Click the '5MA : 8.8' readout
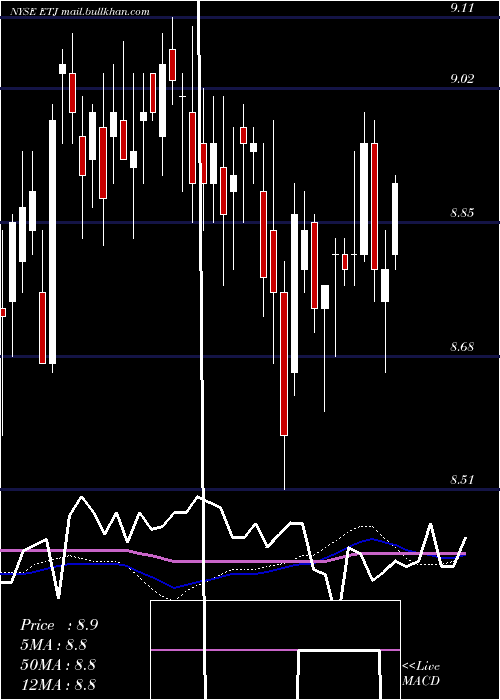This screenshot has width=500, height=700. click(54, 645)
